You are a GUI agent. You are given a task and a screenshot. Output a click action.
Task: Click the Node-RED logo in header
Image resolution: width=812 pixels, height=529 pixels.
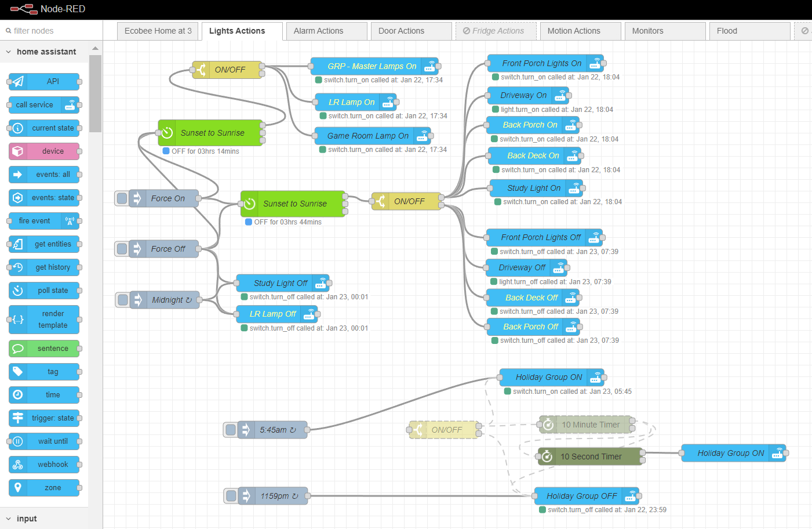tap(24, 9)
